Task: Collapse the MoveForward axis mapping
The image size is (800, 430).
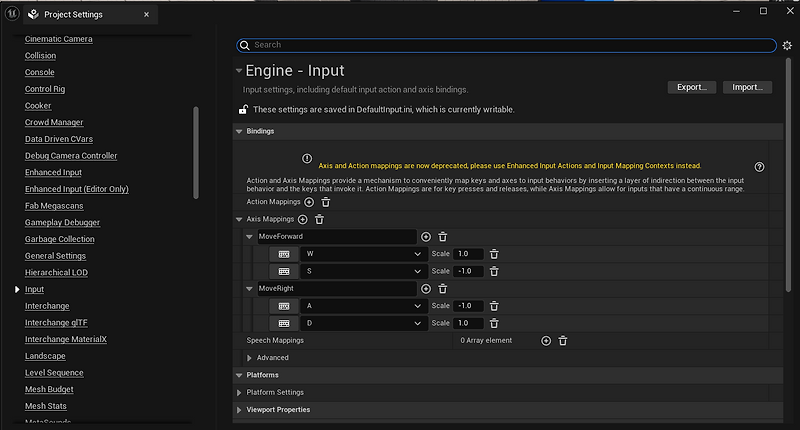Action: [x=249, y=237]
